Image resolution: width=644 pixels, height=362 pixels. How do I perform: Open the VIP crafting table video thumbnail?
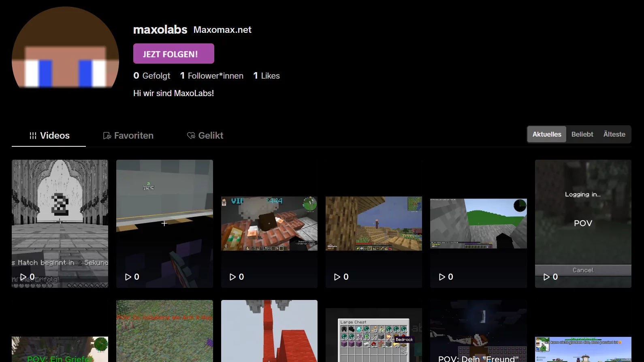click(x=269, y=224)
